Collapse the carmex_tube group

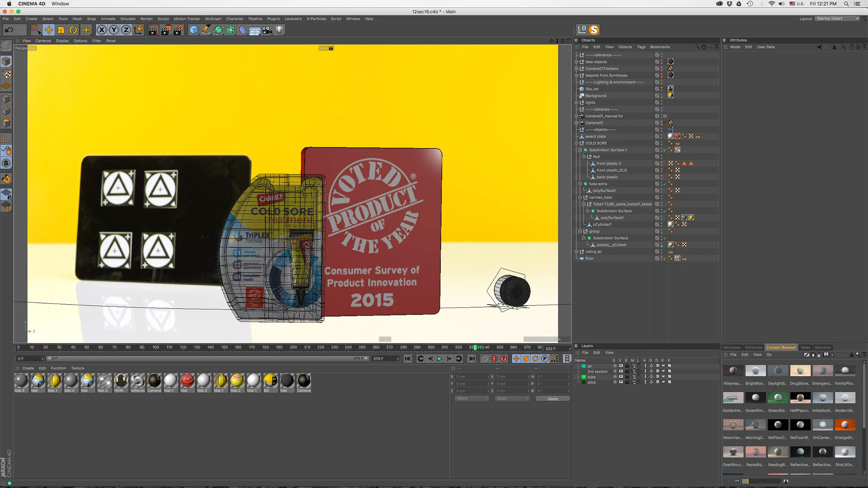[x=580, y=197]
